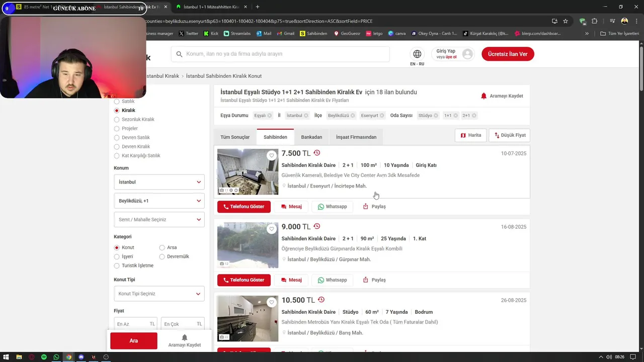Open the Beylikdüzü, +1 district dropdown
This screenshot has width=644, height=362.
[159, 201]
